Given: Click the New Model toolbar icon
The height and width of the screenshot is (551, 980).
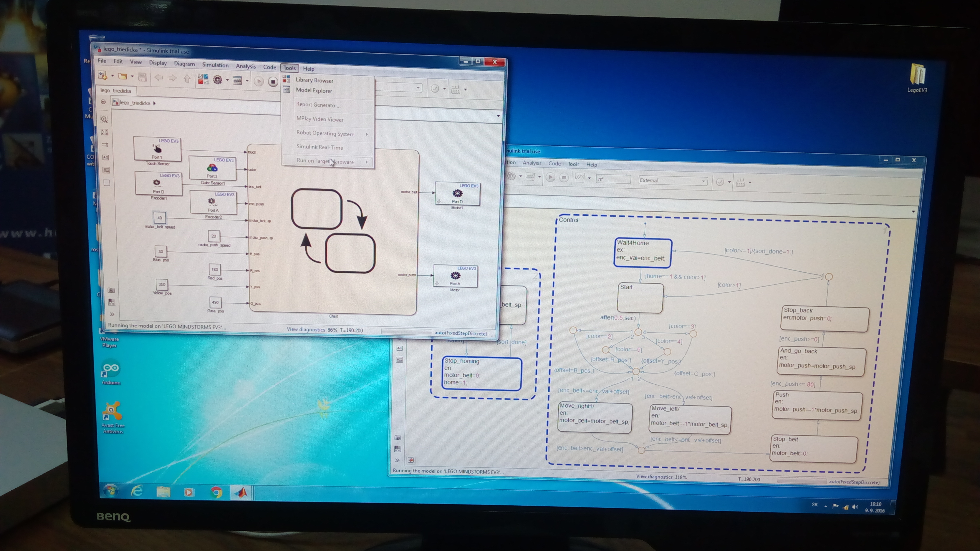Looking at the screenshot, I should click(x=102, y=75).
